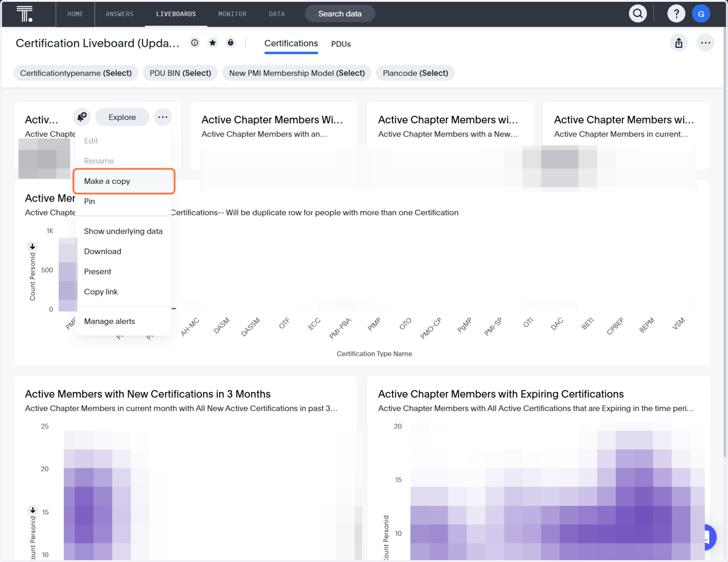
Task: Click the page vertical scrollbar
Action: [724, 243]
